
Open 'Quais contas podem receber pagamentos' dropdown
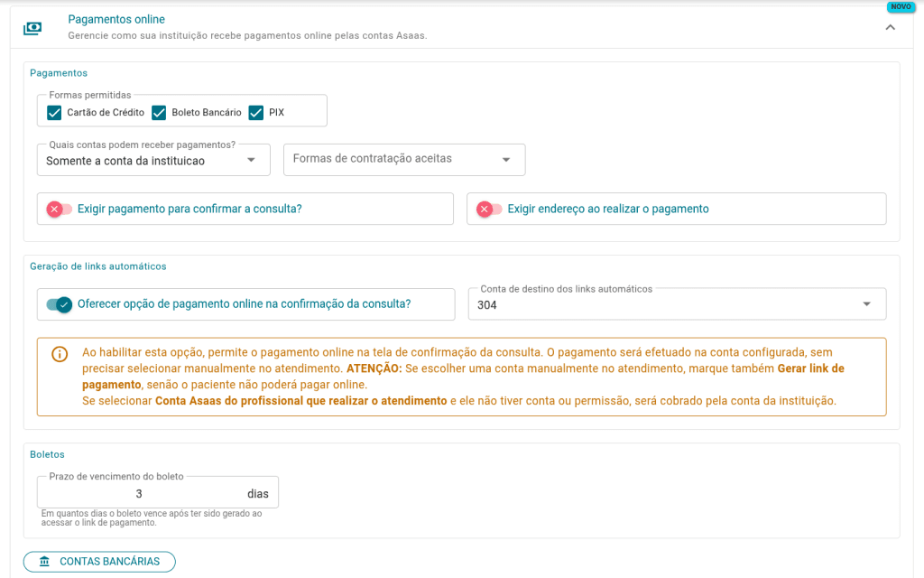coord(153,161)
